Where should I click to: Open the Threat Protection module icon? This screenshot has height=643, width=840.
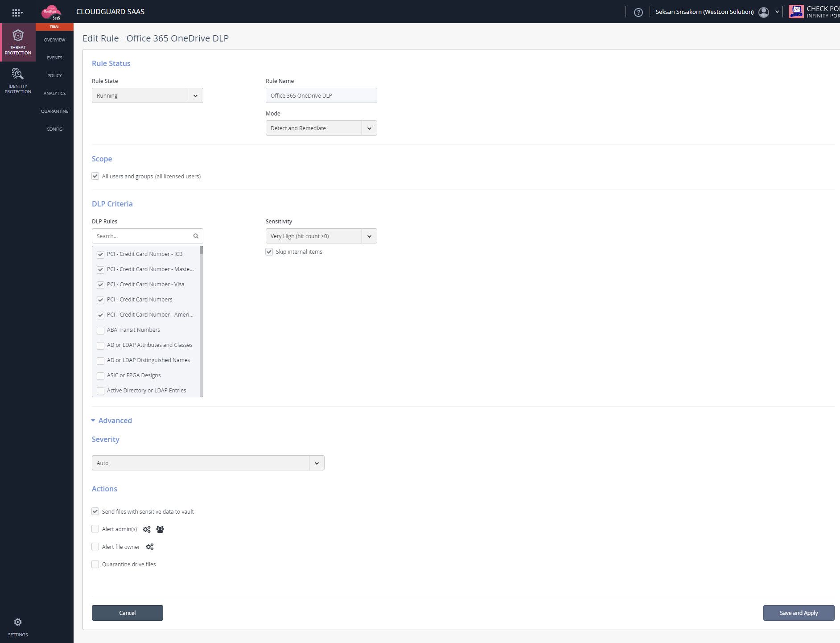tap(18, 42)
